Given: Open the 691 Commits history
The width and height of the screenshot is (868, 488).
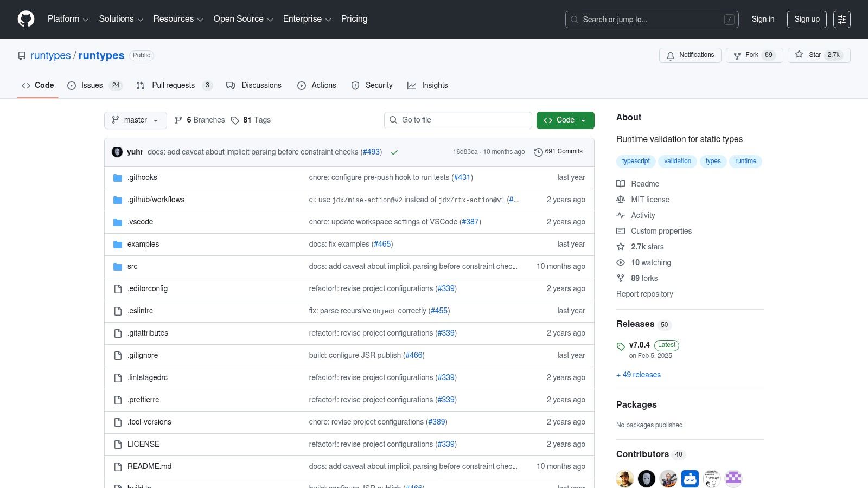Looking at the screenshot, I should tap(558, 152).
